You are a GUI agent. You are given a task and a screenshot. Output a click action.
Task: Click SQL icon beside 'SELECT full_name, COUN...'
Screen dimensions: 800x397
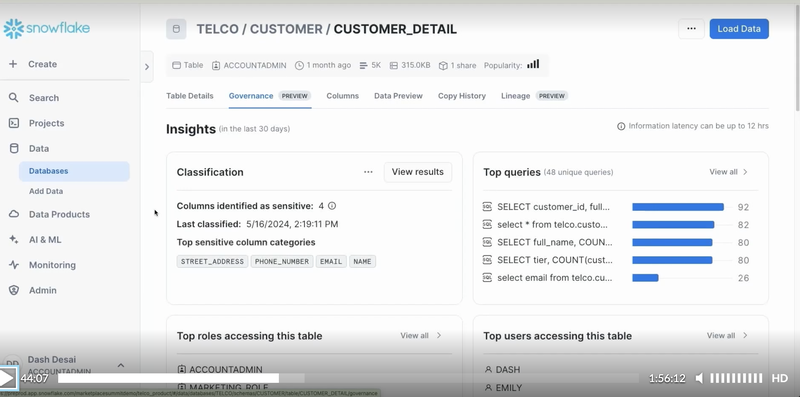pos(487,242)
